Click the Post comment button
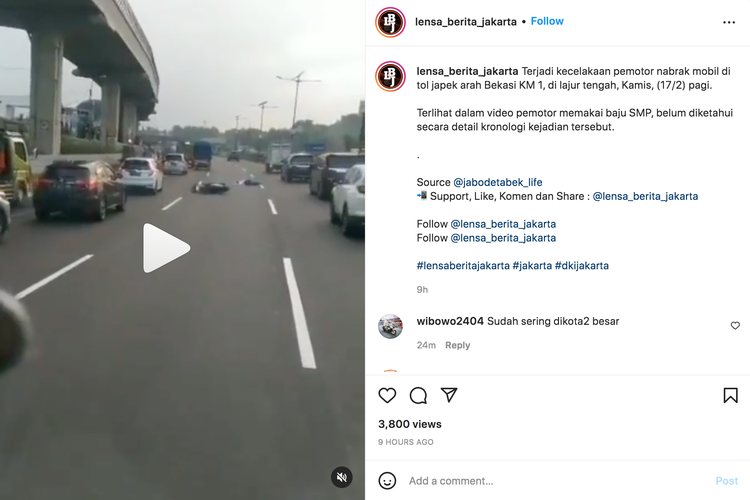This screenshot has height=500, width=750. point(727,481)
